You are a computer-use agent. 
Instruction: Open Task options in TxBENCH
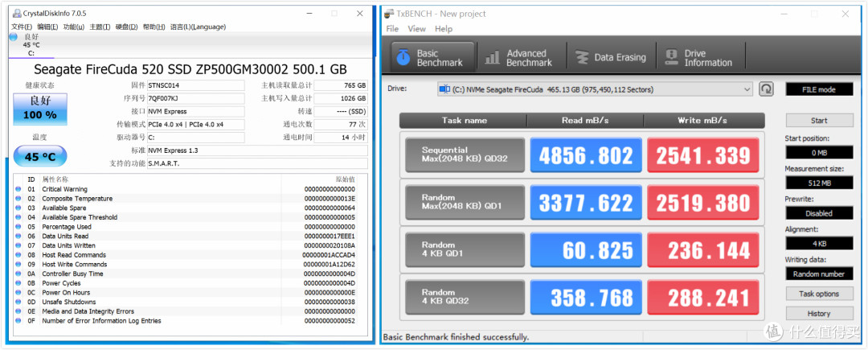(x=819, y=294)
